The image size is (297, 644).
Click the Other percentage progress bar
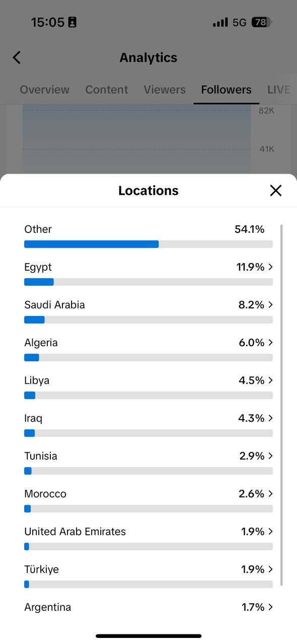[x=148, y=244]
